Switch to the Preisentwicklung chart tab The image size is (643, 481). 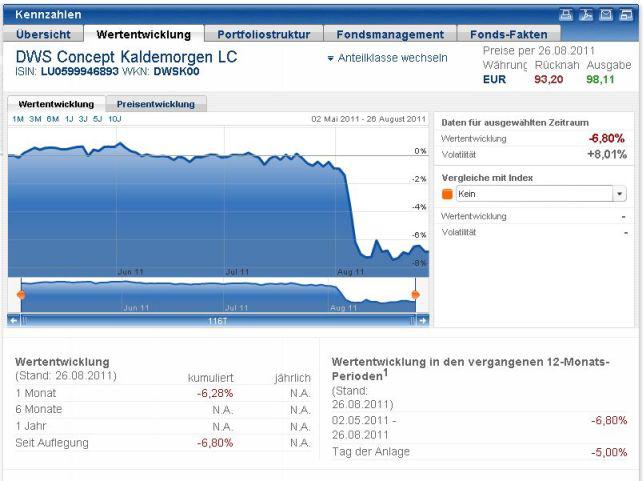click(x=156, y=104)
